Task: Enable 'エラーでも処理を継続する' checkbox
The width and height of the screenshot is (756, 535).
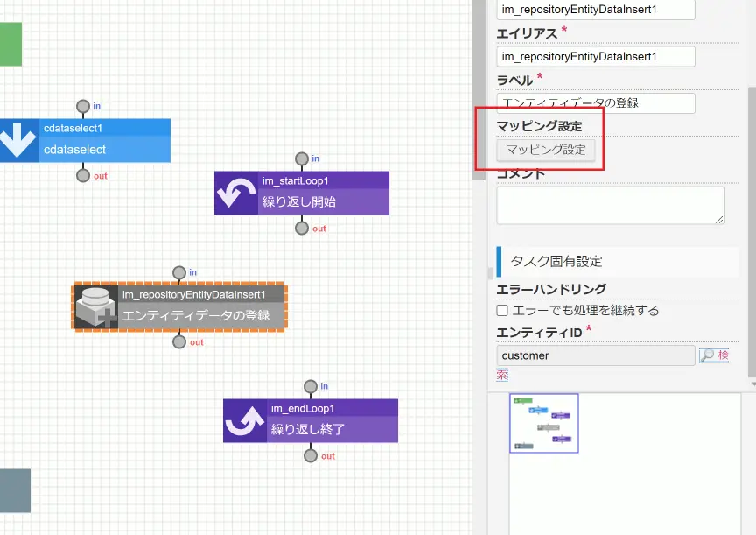Action: [x=502, y=310]
